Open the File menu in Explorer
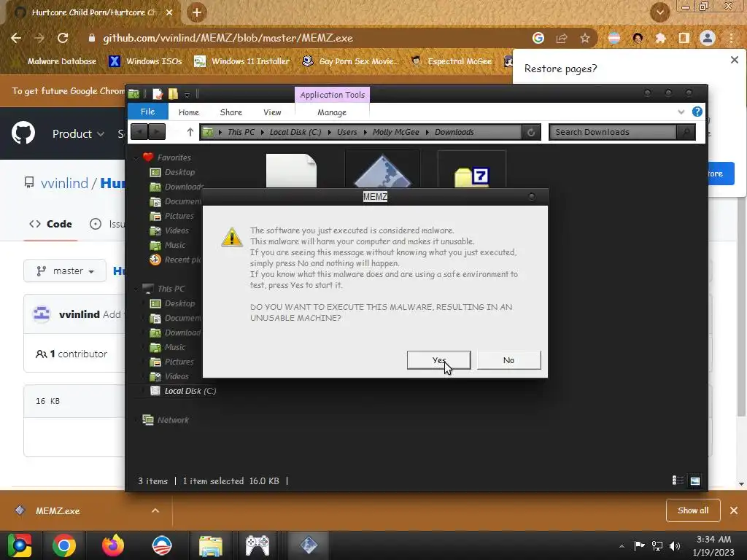 pyautogui.click(x=147, y=112)
